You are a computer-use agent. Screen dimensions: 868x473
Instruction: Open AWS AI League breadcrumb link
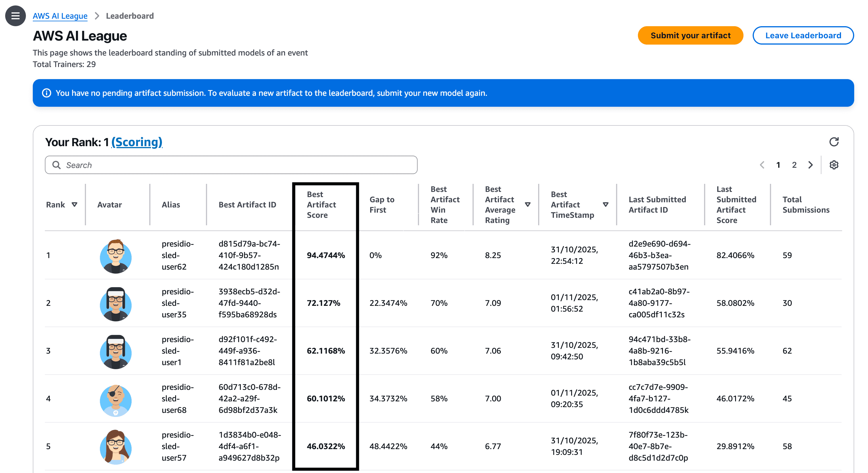point(60,16)
